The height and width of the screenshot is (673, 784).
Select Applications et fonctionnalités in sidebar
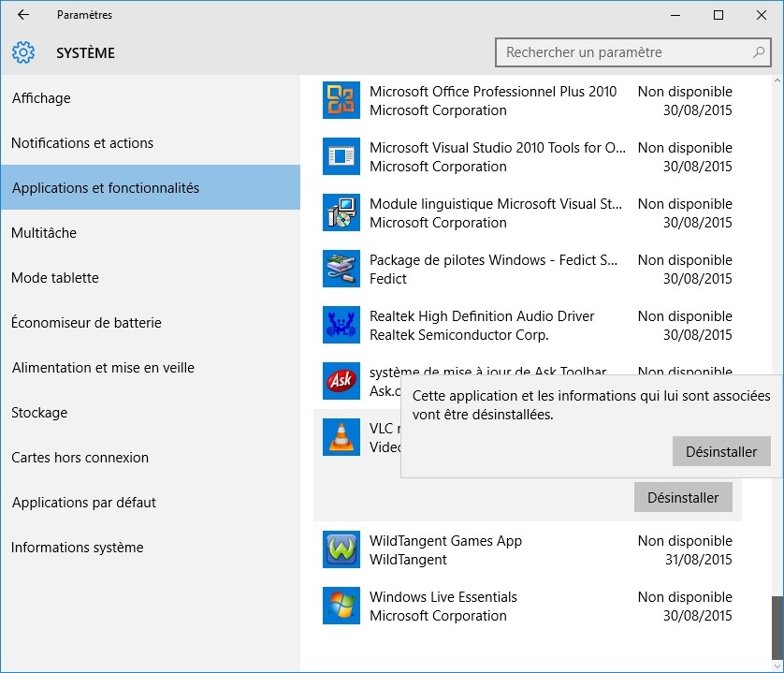[x=151, y=187]
